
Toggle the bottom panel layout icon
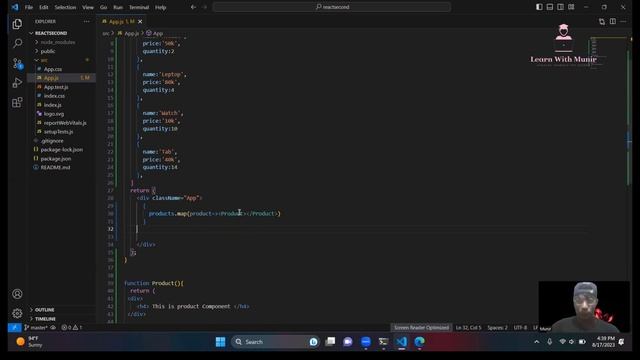[x=550, y=7]
